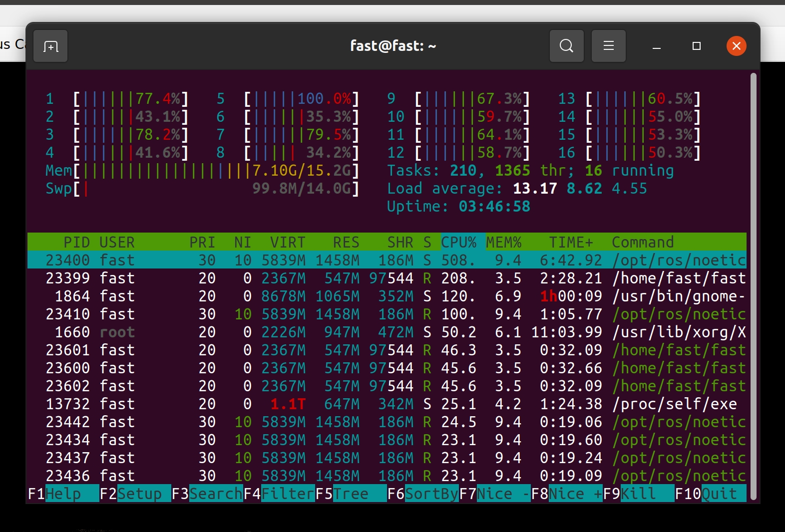The image size is (785, 532).
Task: Sort by the PID column header
Action: 76,242
